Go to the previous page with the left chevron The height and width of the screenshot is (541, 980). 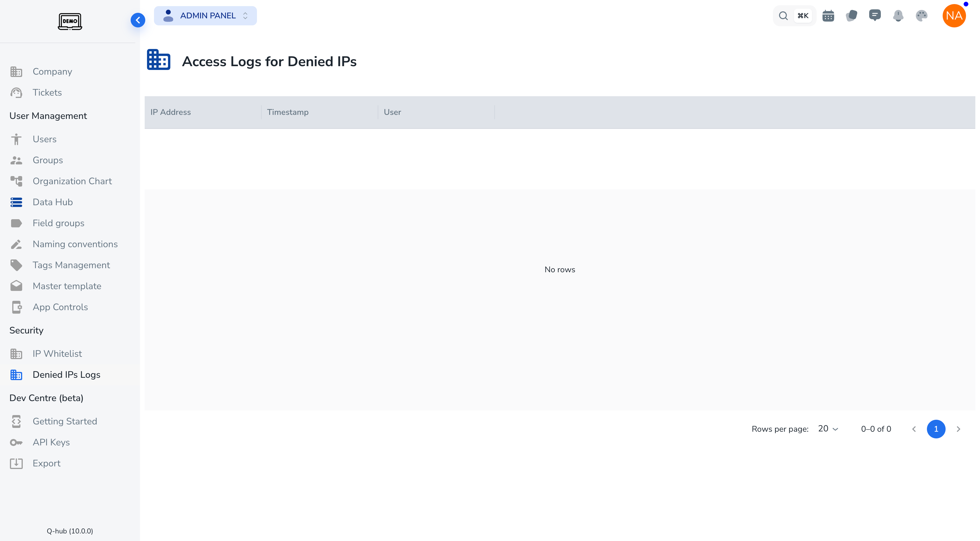914,429
